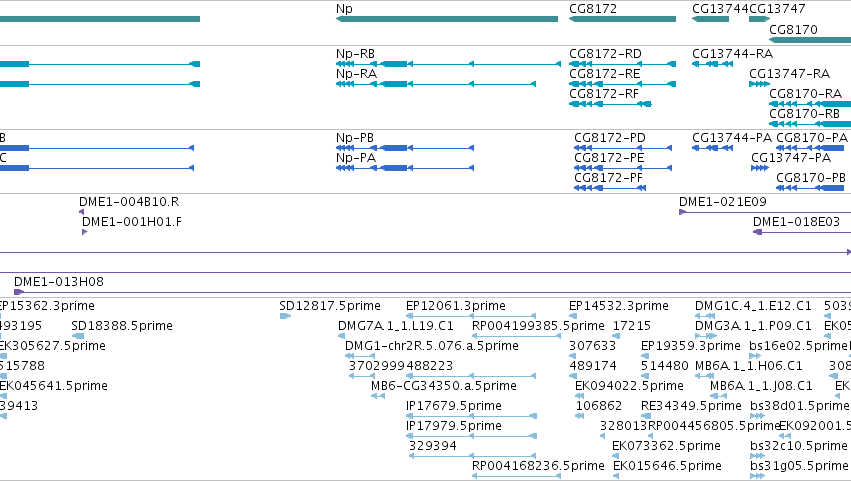Select the EP12061.3prime EST feature
851x481 pixels.
[471, 316]
